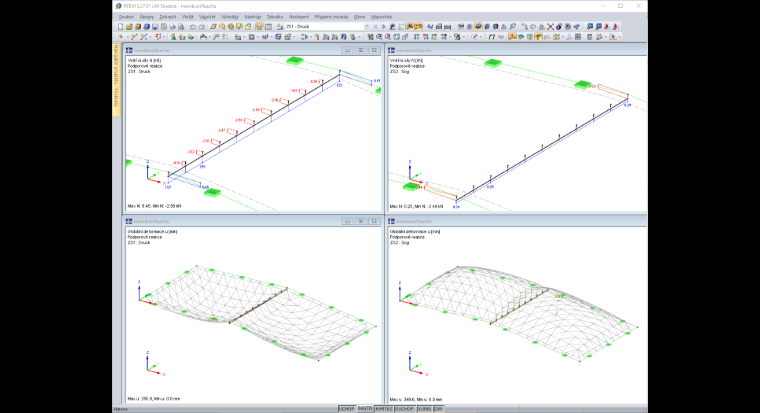Go to previous load case arrow
The width and height of the screenshot is (760, 413).
tap(375, 27)
